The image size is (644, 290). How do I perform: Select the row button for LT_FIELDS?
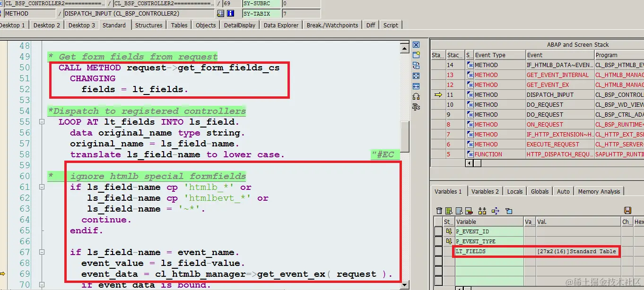click(x=438, y=251)
